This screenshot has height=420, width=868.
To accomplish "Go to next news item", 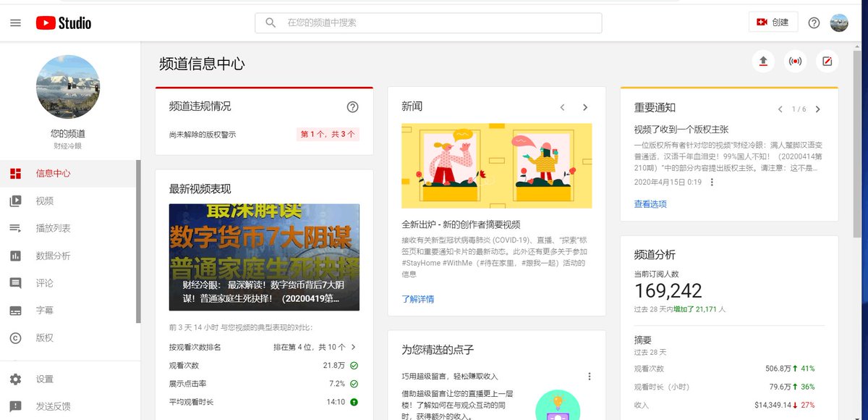I will [585, 107].
